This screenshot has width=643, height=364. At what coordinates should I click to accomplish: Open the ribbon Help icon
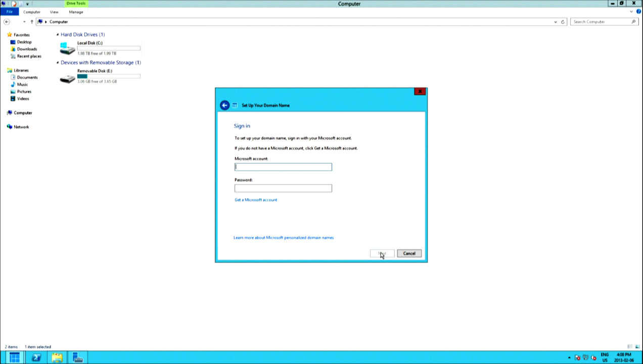tap(638, 12)
